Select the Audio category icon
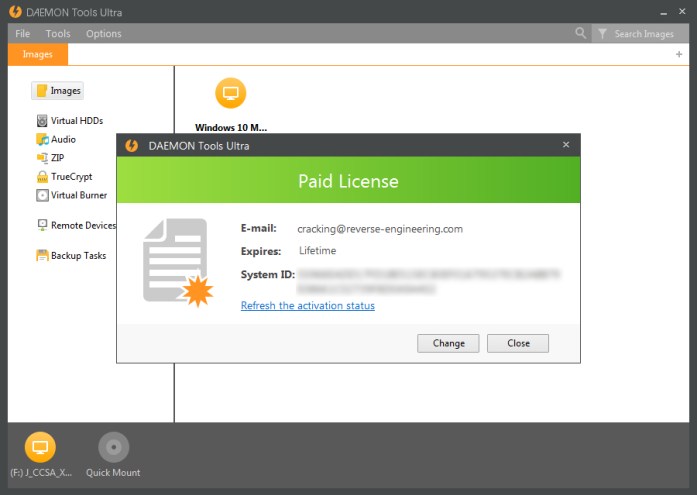 [x=42, y=140]
